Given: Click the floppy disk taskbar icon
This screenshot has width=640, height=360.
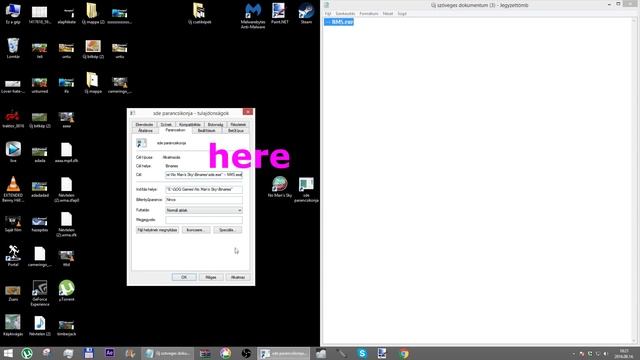Looking at the screenshot, I should [89, 353].
